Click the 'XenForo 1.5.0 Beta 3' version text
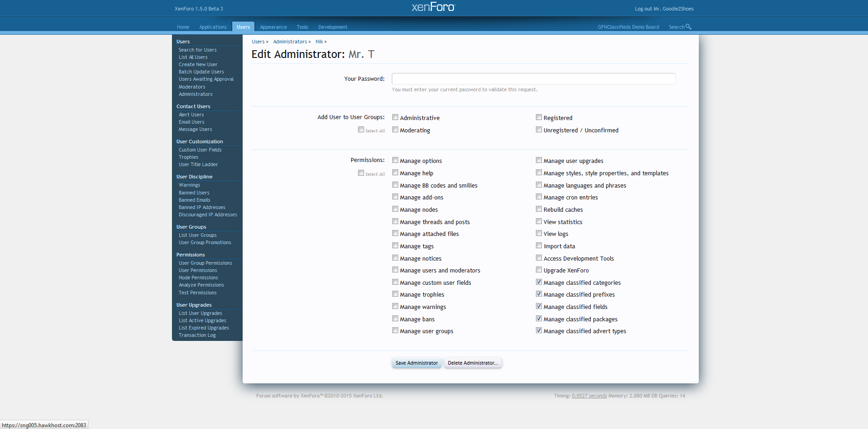Viewport: 868px width, 429px height. coord(198,9)
